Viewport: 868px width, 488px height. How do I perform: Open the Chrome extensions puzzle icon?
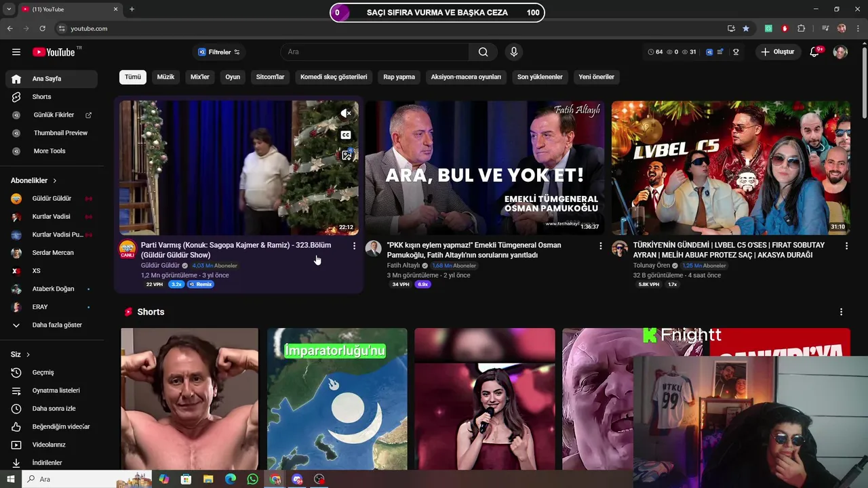coord(802,28)
